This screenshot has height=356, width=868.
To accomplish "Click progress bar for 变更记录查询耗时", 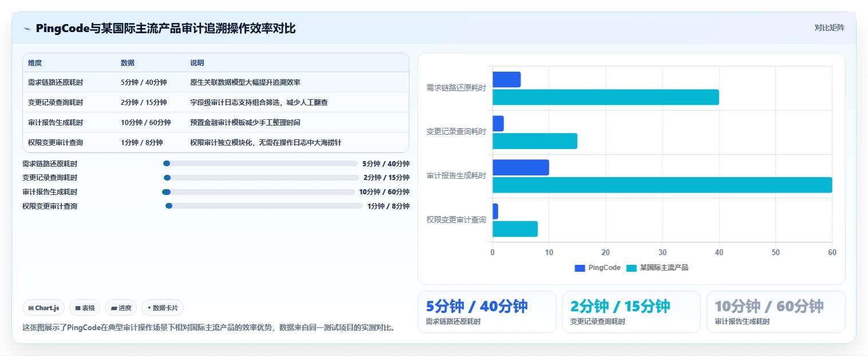I will (261, 178).
